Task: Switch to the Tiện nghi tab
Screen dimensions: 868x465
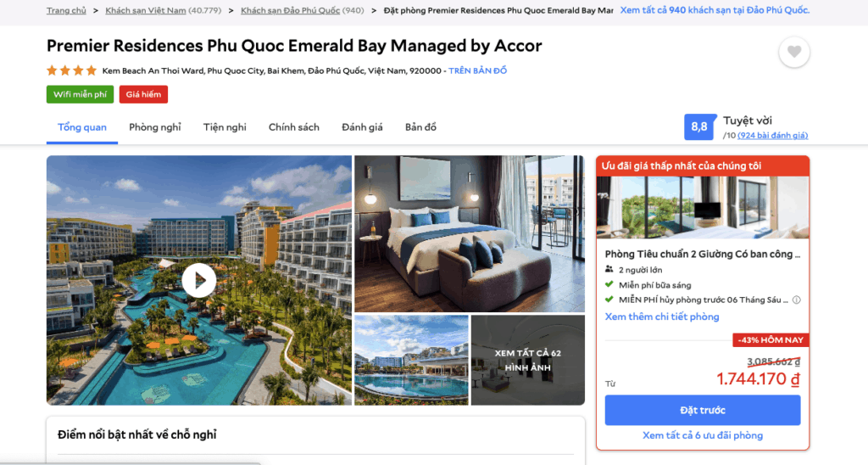Action: (225, 127)
